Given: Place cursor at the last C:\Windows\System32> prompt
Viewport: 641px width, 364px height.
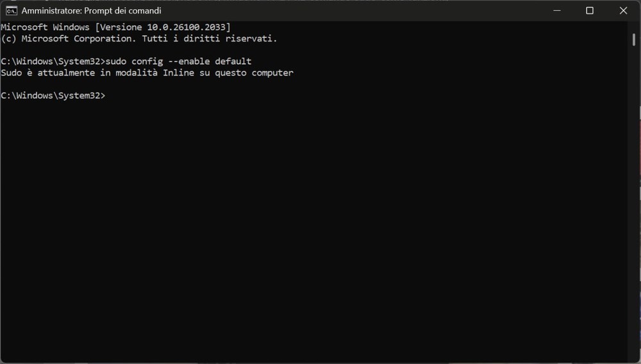Looking at the screenshot, I should tap(108, 96).
